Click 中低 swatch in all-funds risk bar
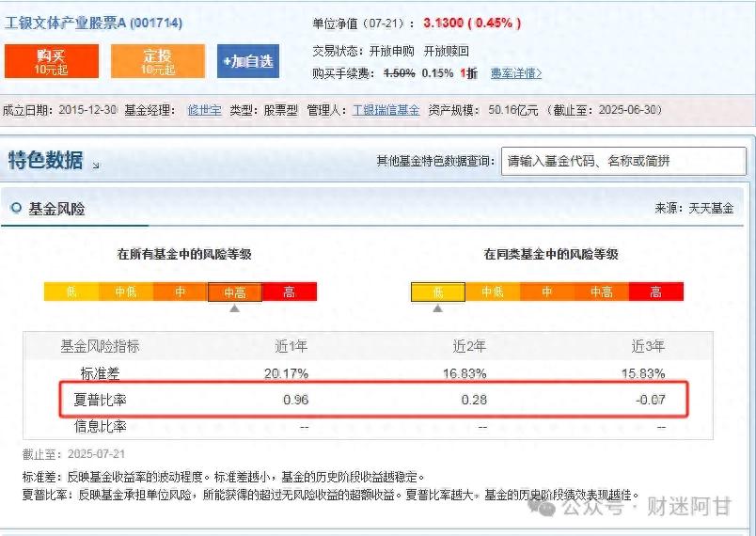This screenshot has height=536, width=756. [126, 292]
